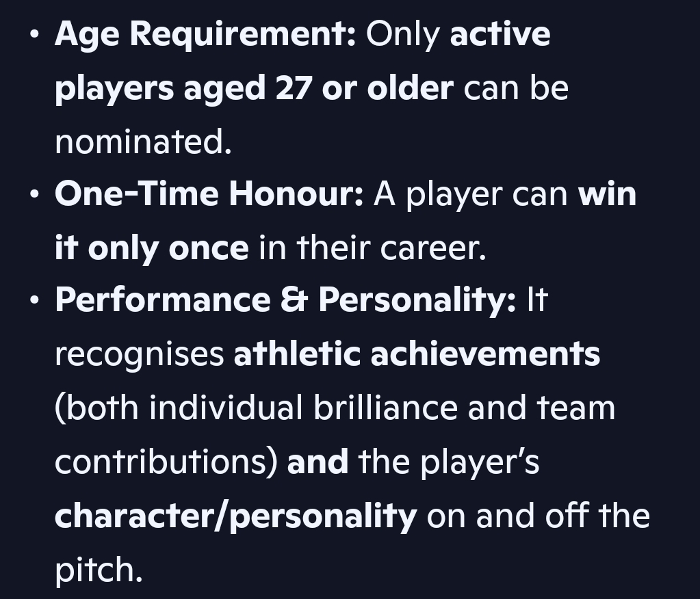The width and height of the screenshot is (700, 599).
Task: Click the bold text 'athletic achievements'
Action: coord(417,354)
